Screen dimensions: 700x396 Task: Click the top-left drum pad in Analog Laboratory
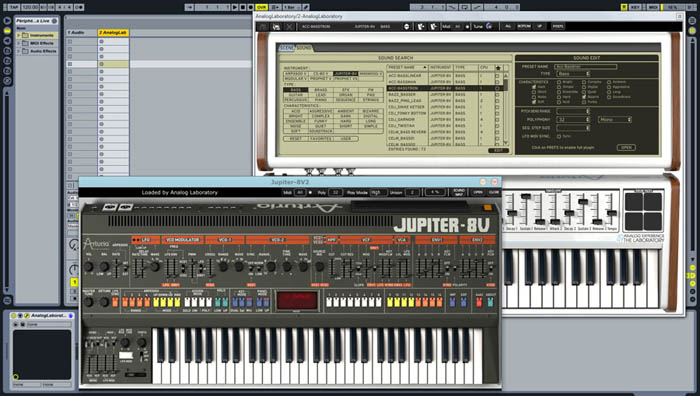[x=634, y=202]
